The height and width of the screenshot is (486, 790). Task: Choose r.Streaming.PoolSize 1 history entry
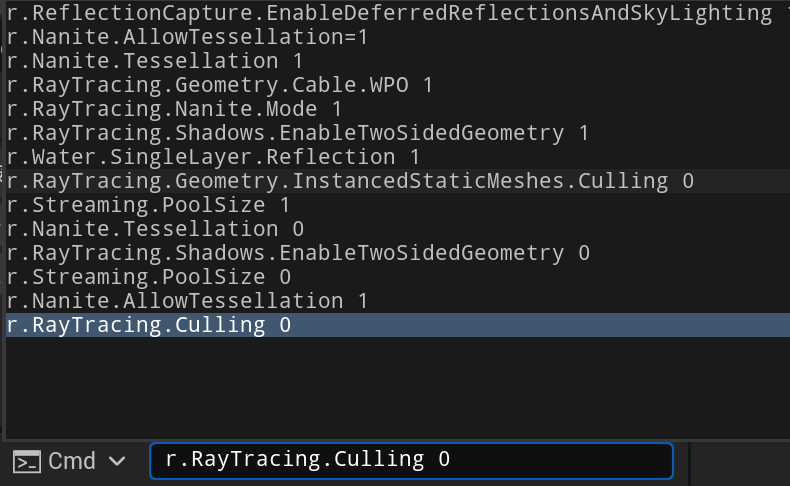click(x=398, y=205)
